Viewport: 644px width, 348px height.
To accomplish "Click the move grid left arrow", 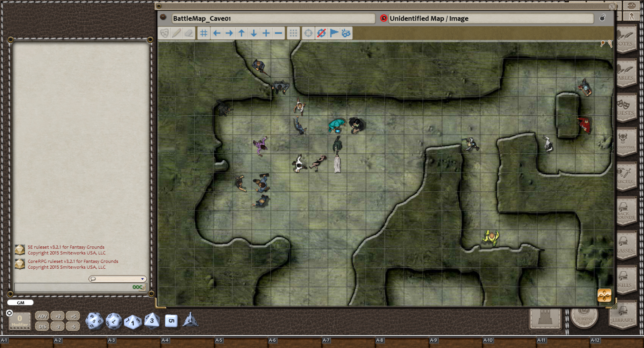I will click(217, 33).
